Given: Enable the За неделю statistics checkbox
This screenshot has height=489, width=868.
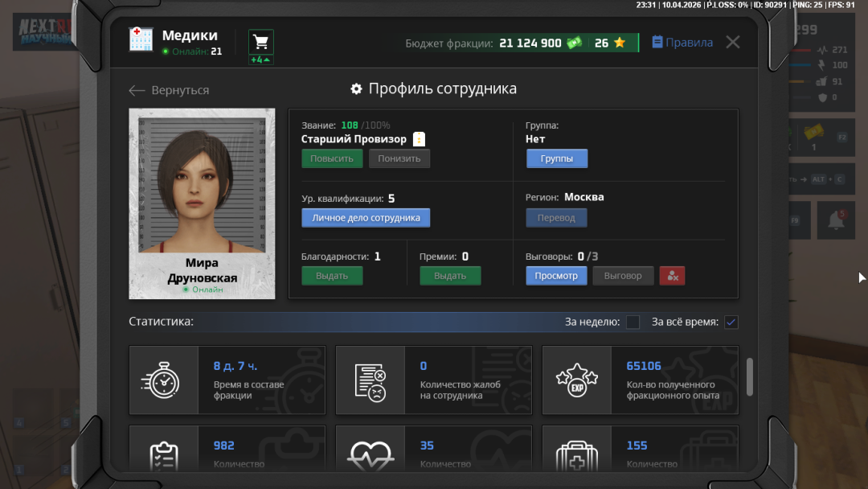Looking at the screenshot, I should coord(633,322).
